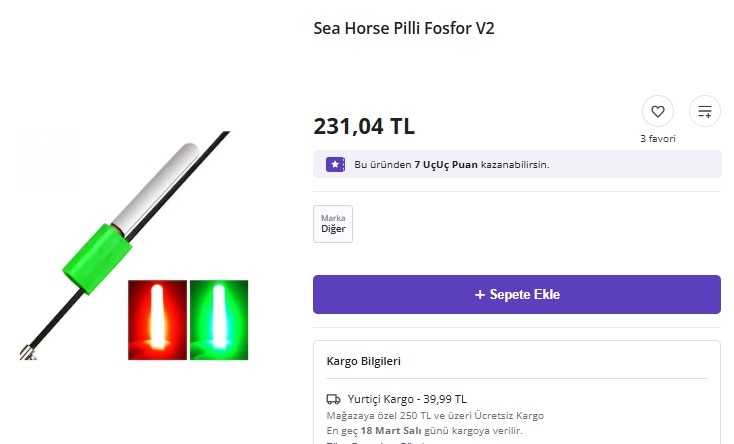Select the faint thumbnail left of the product
Viewport: 734px width, 444px height.
(x=46, y=158)
